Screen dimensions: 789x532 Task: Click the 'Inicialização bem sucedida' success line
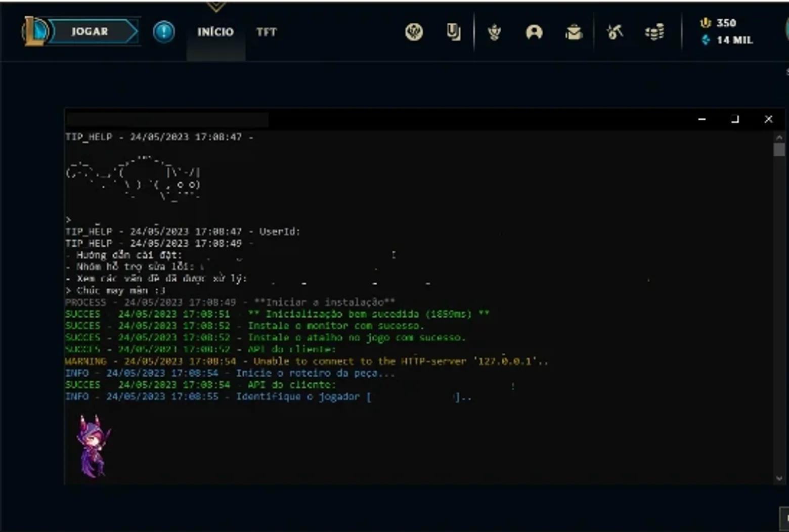tap(277, 314)
